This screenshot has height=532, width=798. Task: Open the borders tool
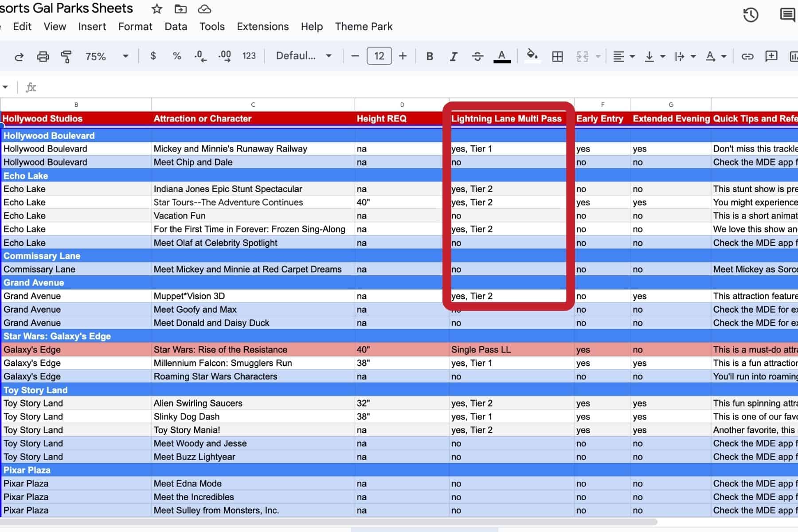tap(557, 56)
